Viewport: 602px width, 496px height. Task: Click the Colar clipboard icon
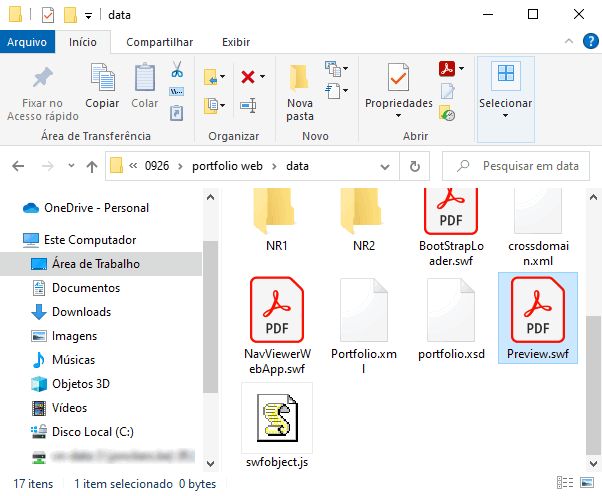145,77
